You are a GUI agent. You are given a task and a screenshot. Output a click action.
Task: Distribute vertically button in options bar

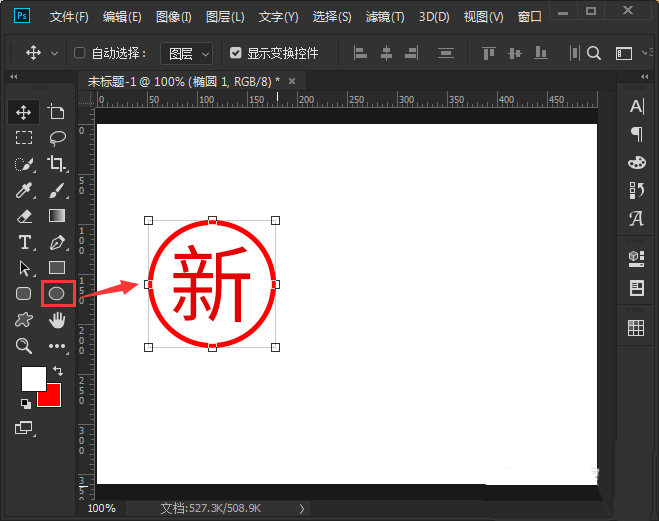[445, 53]
